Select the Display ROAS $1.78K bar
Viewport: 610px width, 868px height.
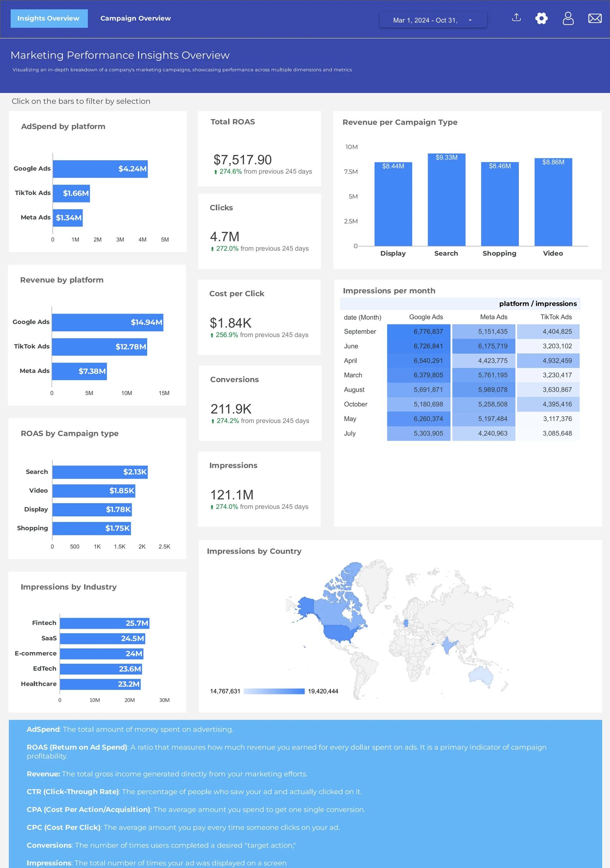point(92,510)
